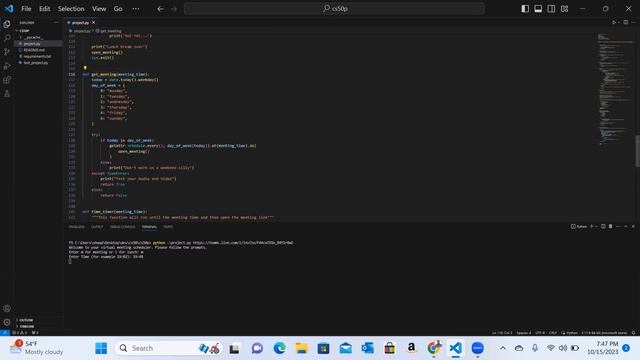Viewport: 640px width, 360px height.
Task: Click the Python language mode in status bar
Action: [572, 333]
